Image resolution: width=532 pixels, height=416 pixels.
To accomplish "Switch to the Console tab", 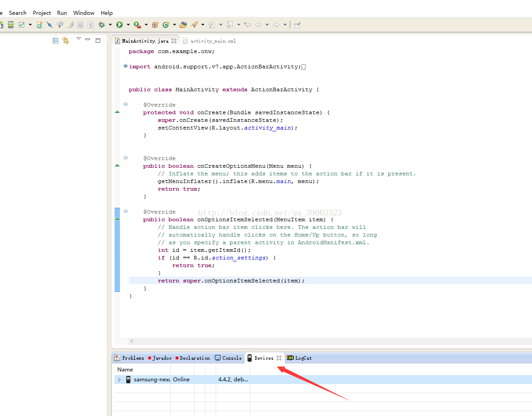I will click(228, 358).
